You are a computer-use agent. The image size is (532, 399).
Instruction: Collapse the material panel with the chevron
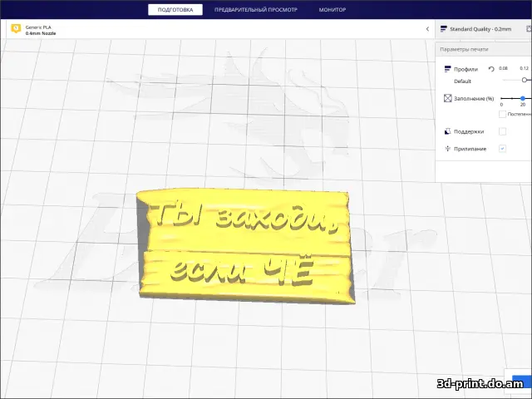click(x=427, y=29)
